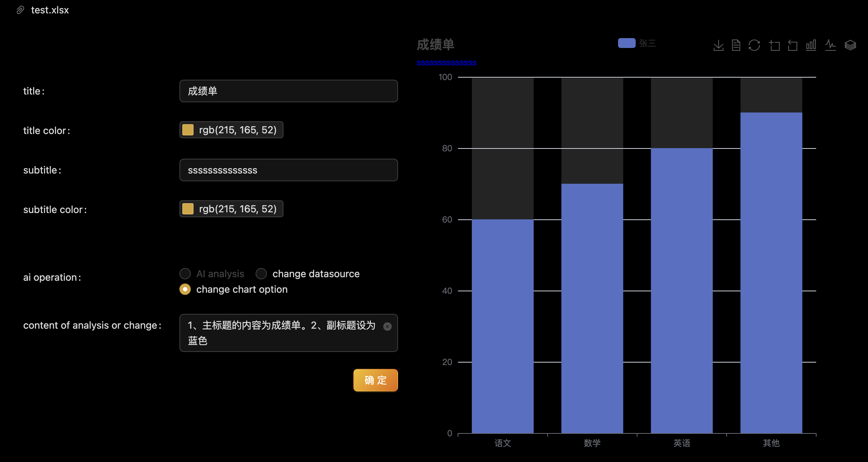Switch chart to line type icon
The image size is (868, 462).
click(x=830, y=45)
